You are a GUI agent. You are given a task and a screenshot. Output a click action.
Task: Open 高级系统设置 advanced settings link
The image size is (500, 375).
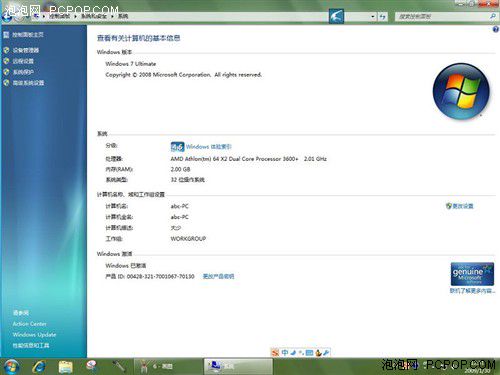coord(28,83)
